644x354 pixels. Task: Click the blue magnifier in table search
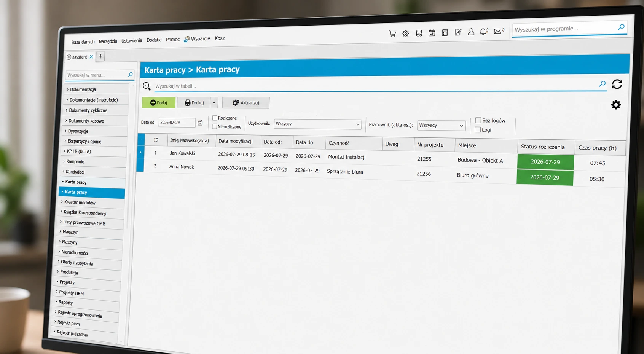(603, 84)
